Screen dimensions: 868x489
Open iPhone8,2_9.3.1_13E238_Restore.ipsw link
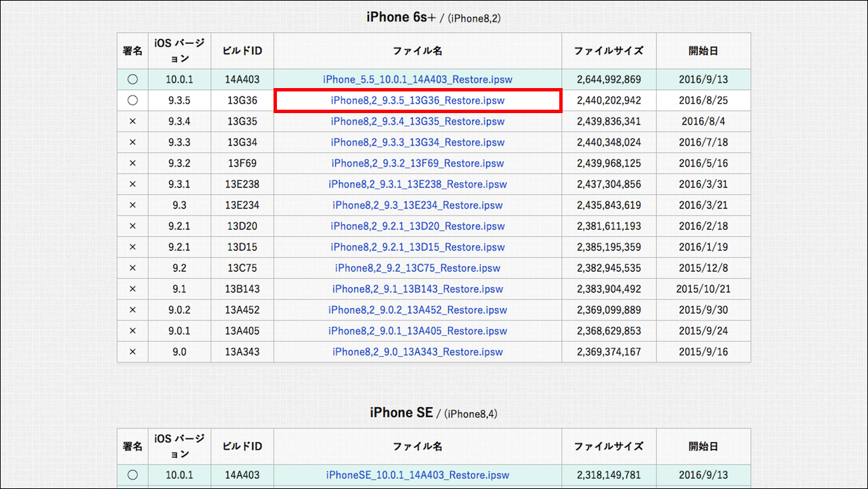click(x=418, y=184)
